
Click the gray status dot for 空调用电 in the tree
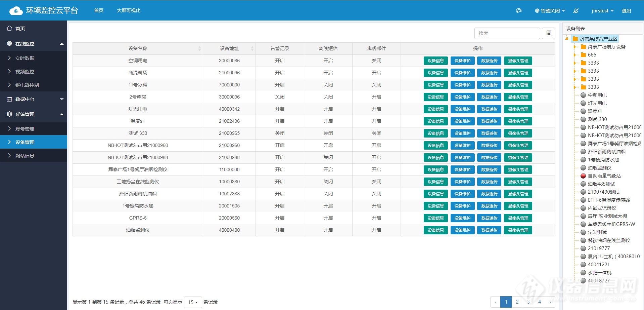coord(583,95)
